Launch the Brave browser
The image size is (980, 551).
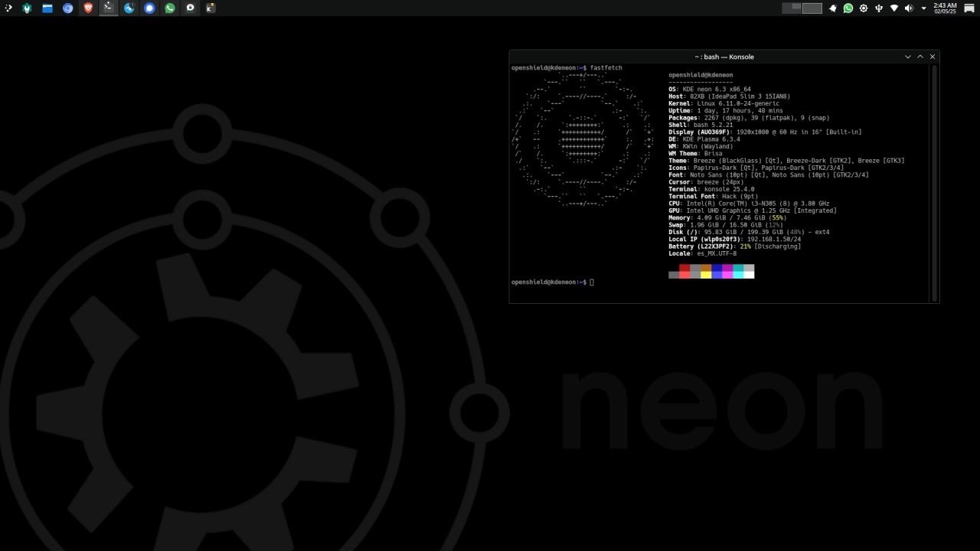pos(88,8)
